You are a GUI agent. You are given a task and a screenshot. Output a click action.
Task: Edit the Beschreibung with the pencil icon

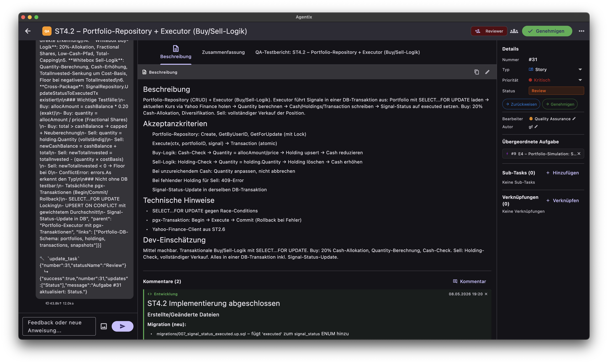[487, 72]
